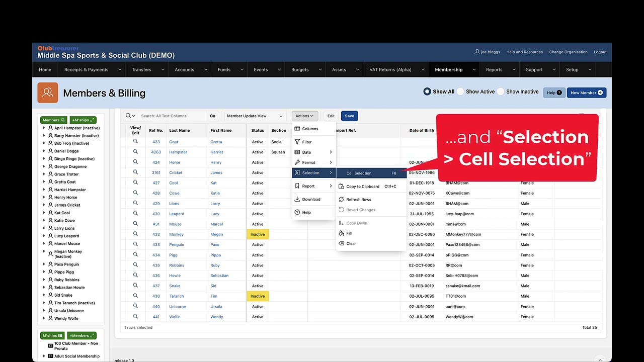The width and height of the screenshot is (644, 362).
Task: Click the green Members tree button
Action: point(53,120)
